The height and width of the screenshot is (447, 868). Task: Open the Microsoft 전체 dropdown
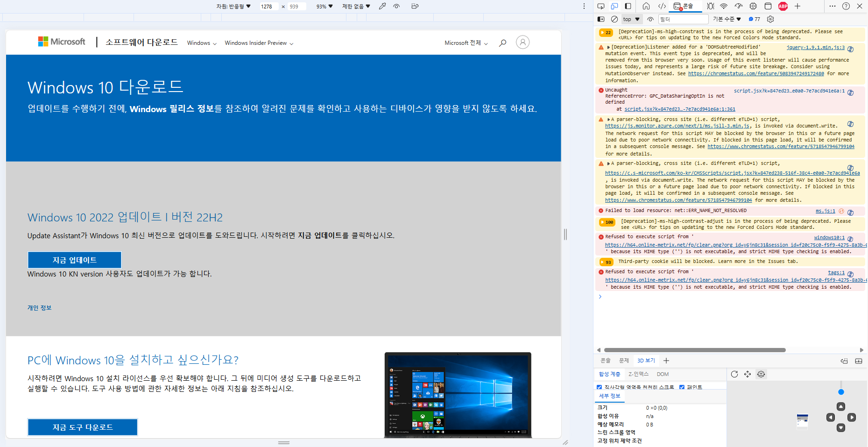point(466,43)
